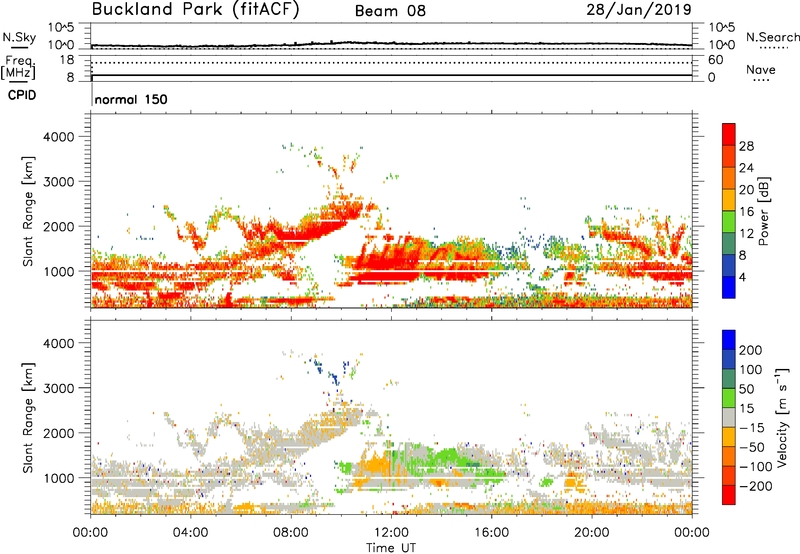Click the power scale value '28'
This screenshot has height=554, width=800.
coord(746,146)
